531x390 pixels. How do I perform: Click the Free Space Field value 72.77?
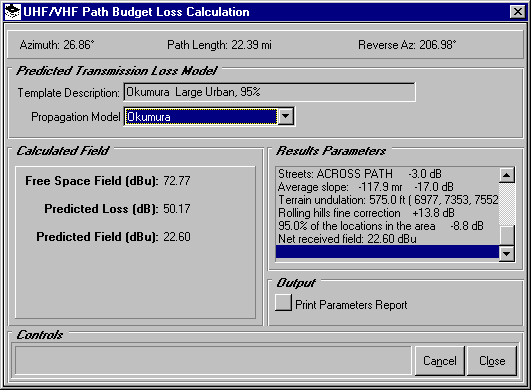177,181
